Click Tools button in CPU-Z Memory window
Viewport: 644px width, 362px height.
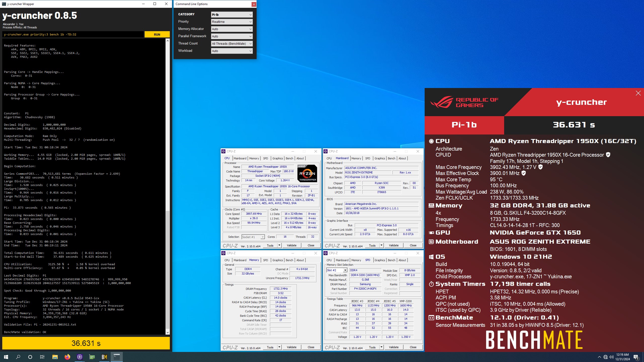pyautogui.click(x=270, y=347)
